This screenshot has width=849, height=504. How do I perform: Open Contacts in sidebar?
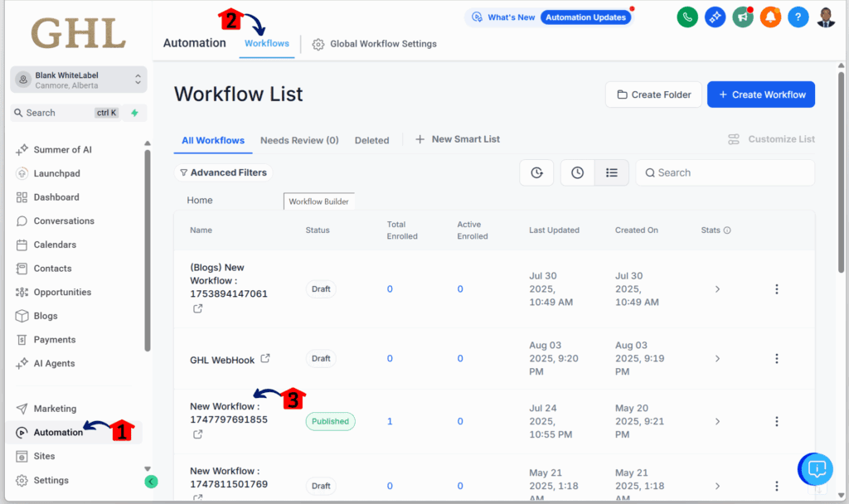pos(52,269)
